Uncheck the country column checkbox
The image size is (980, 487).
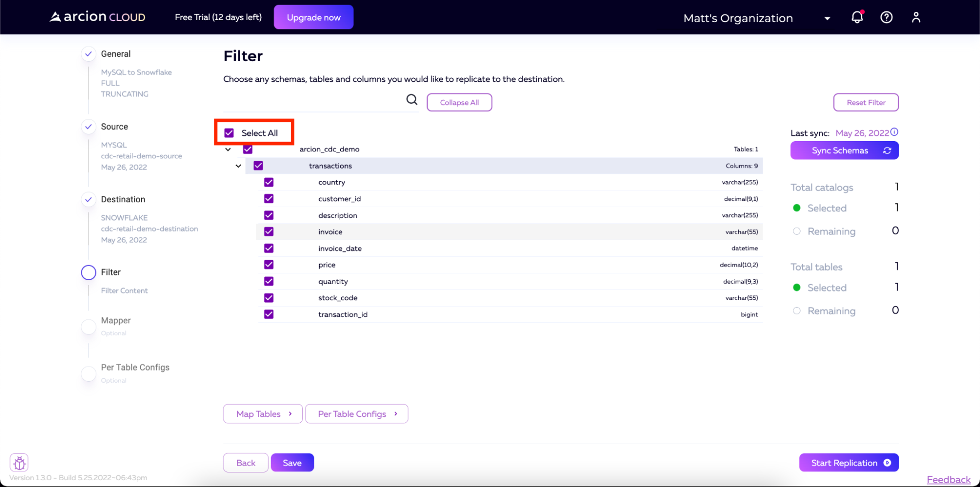click(x=269, y=182)
